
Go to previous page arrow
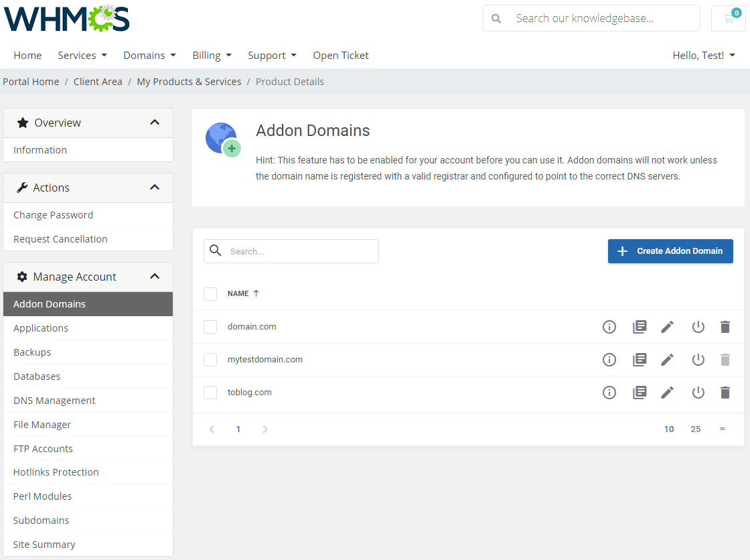point(212,429)
